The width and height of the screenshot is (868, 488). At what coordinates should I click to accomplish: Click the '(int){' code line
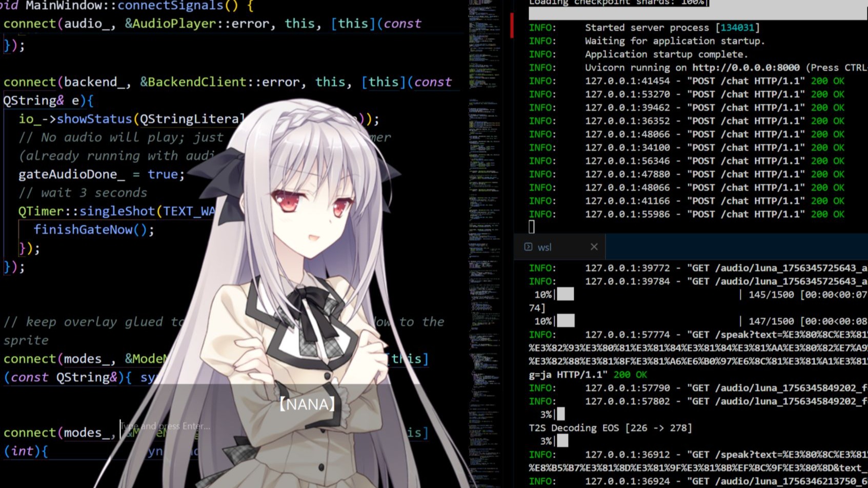click(26, 451)
